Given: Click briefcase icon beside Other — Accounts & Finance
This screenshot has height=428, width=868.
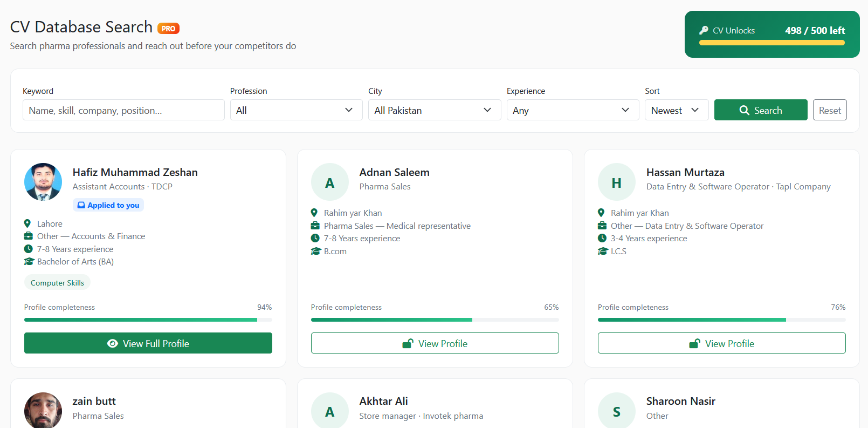Looking at the screenshot, I should click(29, 236).
